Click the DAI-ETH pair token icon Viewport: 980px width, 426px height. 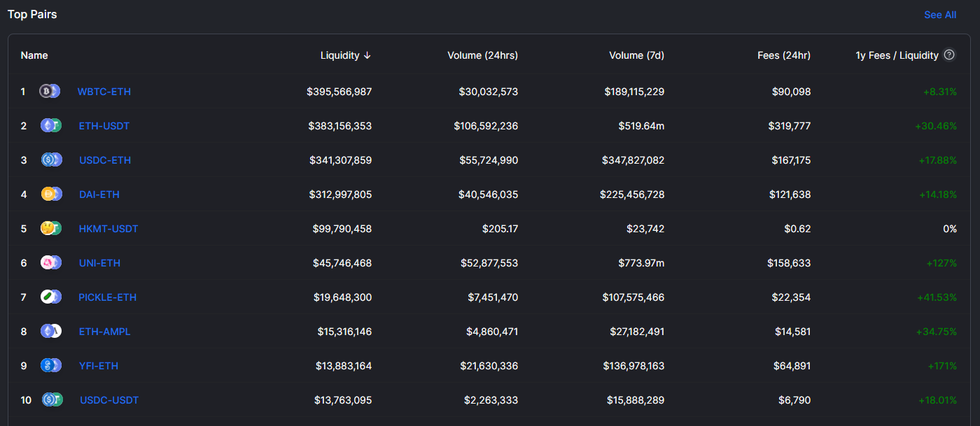[x=52, y=194]
